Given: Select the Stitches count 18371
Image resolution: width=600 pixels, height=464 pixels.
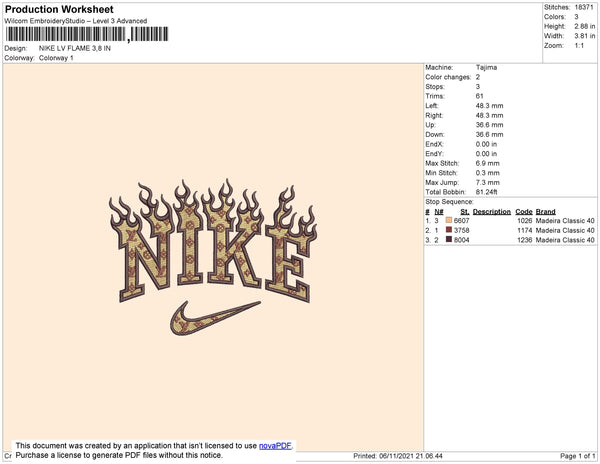Looking at the screenshot, I should [x=584, y=7].
